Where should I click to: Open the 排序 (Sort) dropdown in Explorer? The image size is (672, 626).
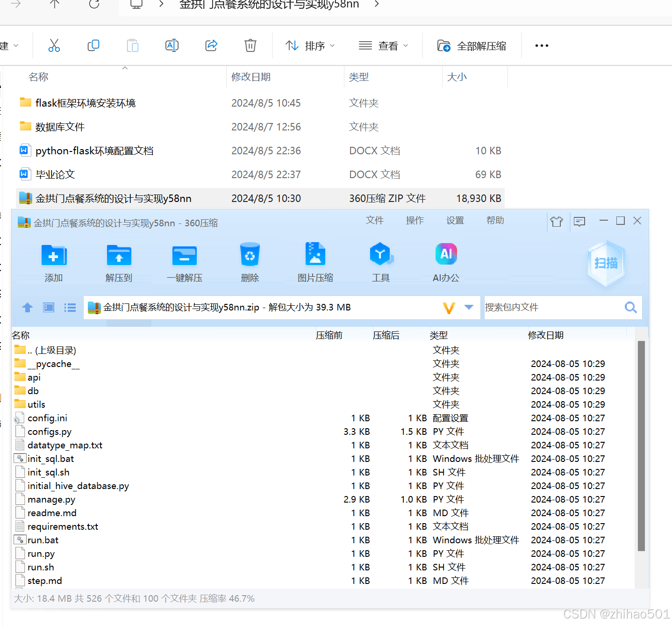pos(310,46)
